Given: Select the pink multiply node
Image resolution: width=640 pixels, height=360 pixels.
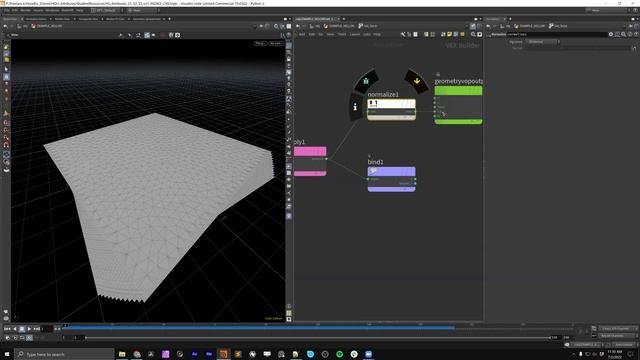Looking at the screenshot, I should click(x=310, y=162).
